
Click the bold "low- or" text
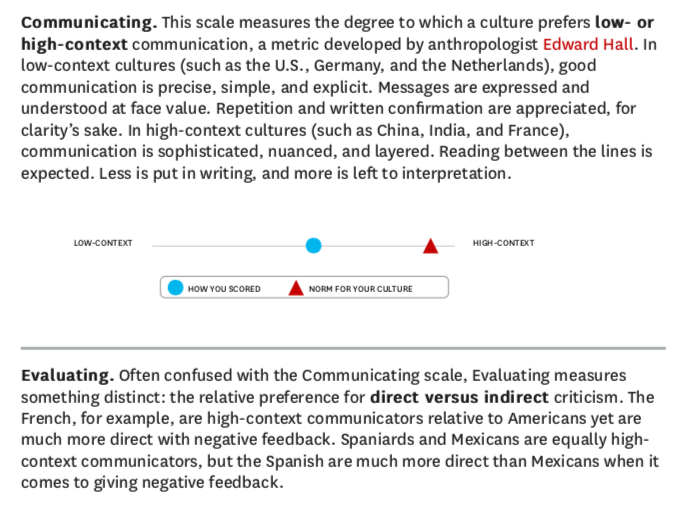pyautogui.click(x=624, y=22)
